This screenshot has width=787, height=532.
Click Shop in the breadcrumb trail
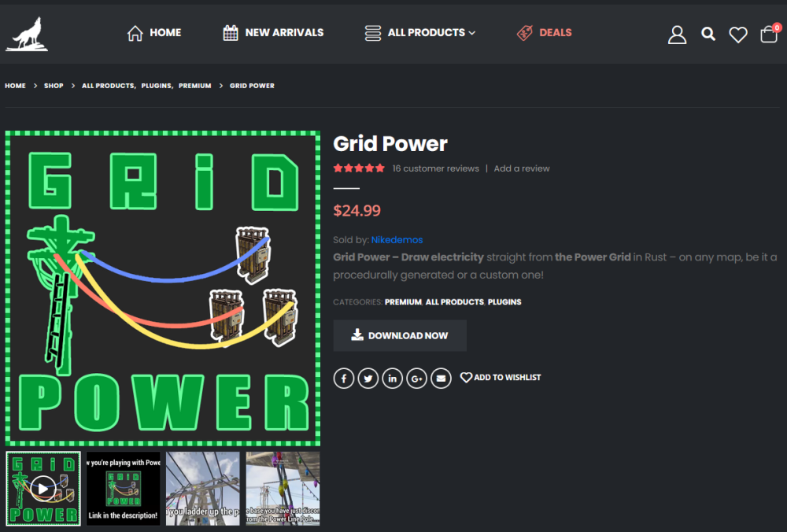54,86
